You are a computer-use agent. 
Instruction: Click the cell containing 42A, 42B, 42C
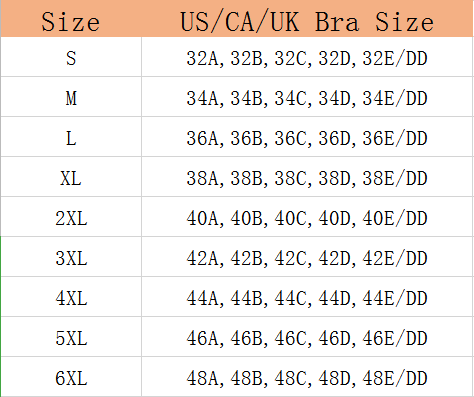307,257
